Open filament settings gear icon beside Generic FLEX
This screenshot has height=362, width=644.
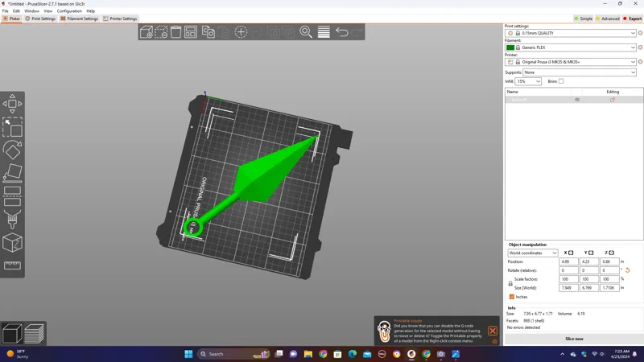[640, 47]
